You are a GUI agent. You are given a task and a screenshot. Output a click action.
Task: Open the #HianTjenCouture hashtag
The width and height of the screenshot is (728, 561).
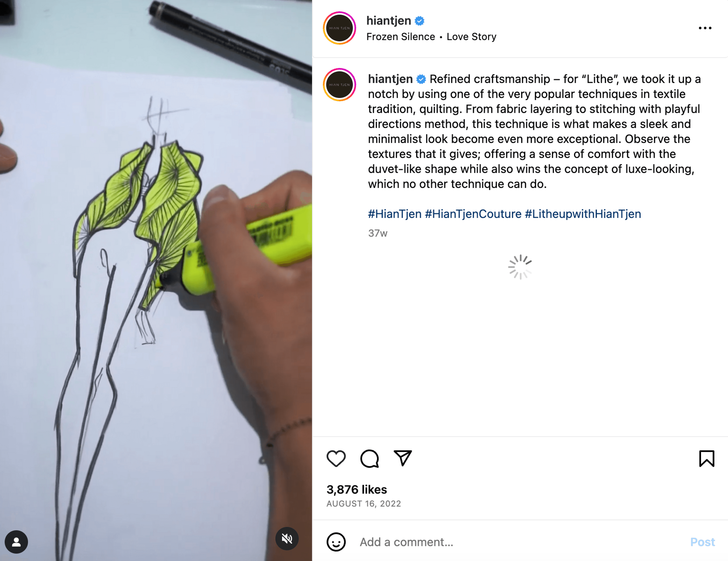pos(473,214)
